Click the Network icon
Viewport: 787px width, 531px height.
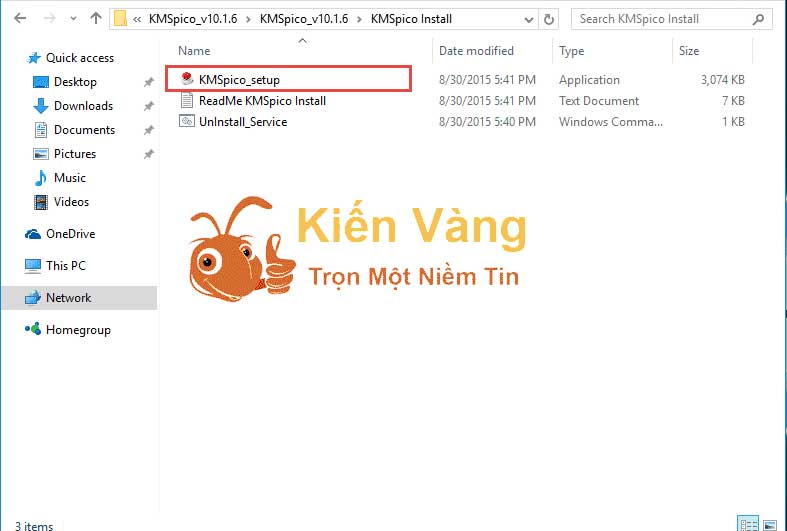click(33, 298)
